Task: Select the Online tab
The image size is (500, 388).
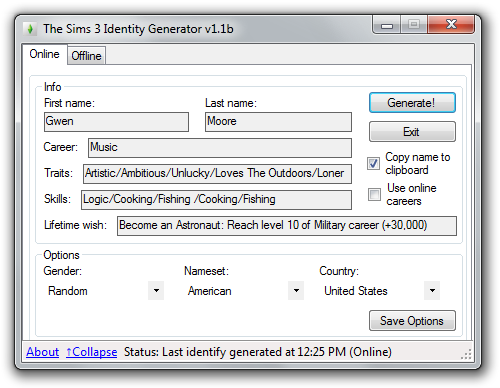Action: pos(44,54)
